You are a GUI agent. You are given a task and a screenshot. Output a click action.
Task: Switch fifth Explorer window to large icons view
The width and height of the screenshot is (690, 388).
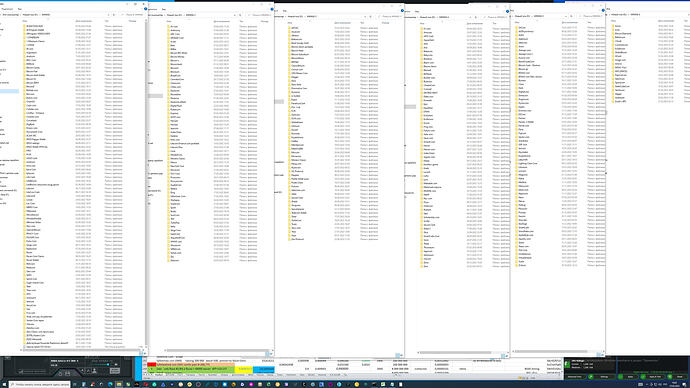pyautogui.click(x=602, y=355)
